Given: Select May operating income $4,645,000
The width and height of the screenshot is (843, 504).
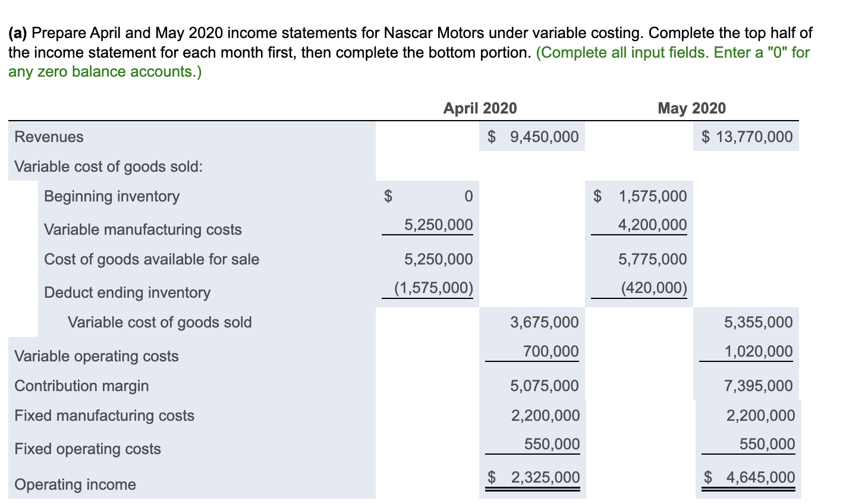Looking at the screenshot, I should coord(748,478).
